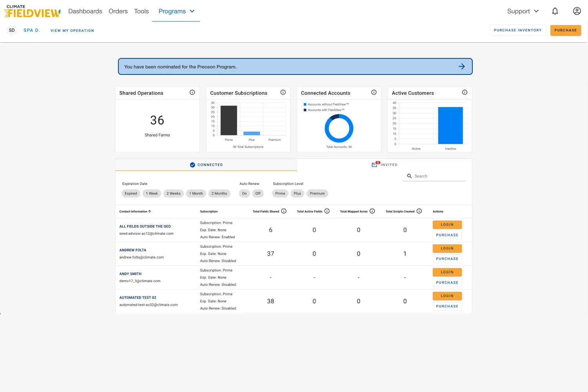Show info for Customer Subscriptions card
The image size is (588, 392).
[x=283, y=93]
